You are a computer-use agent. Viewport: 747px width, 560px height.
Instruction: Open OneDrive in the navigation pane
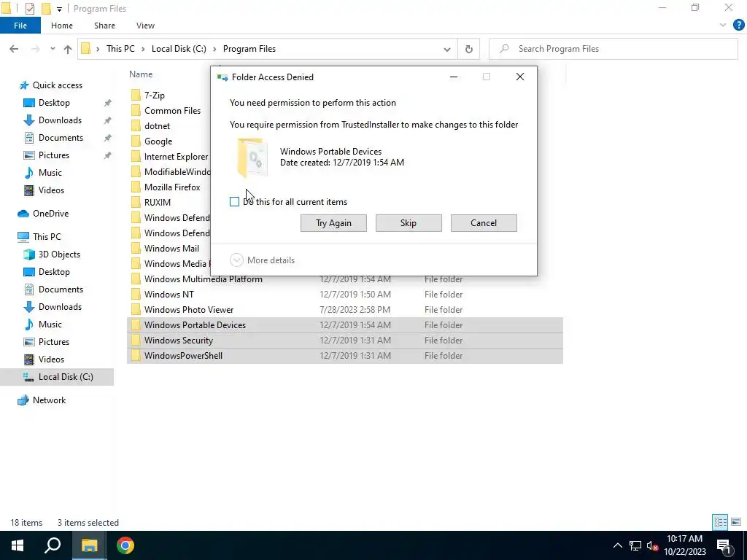pyautogui.click(x=50, y=214)
